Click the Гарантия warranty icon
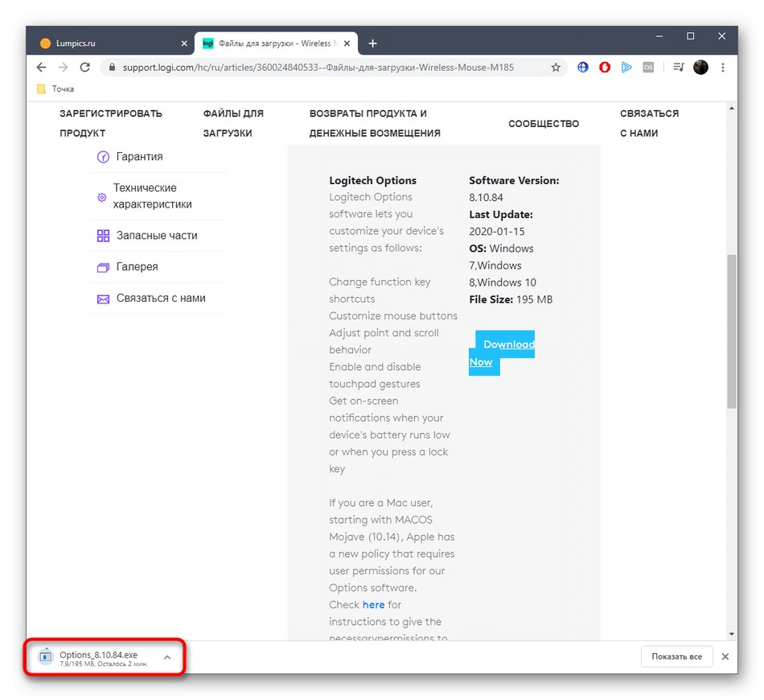Screen dimensions: 764x700 click(x=103, y=156)
